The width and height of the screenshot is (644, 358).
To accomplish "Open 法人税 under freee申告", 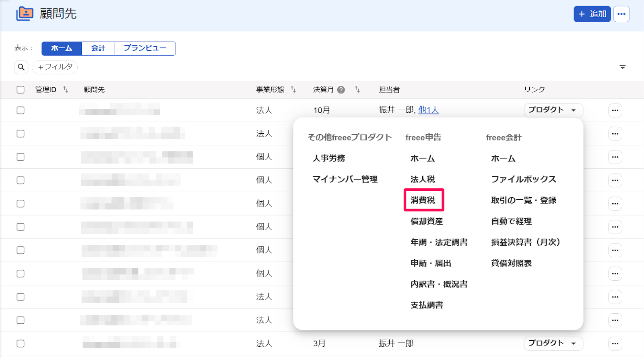I will point(423,179).
